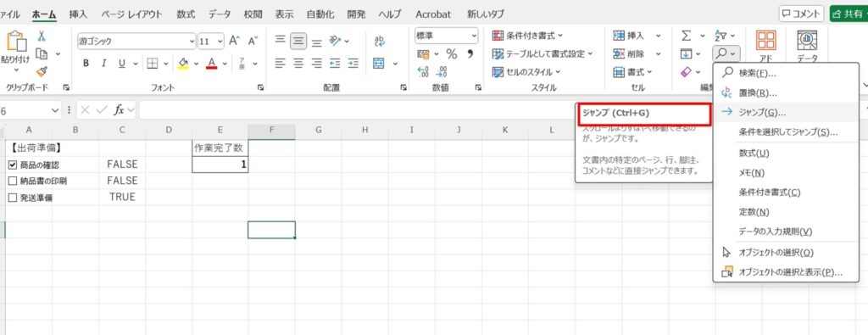Viewport: 868px width, 335px height.
Task: Align text right
Action: click(317, 63)
